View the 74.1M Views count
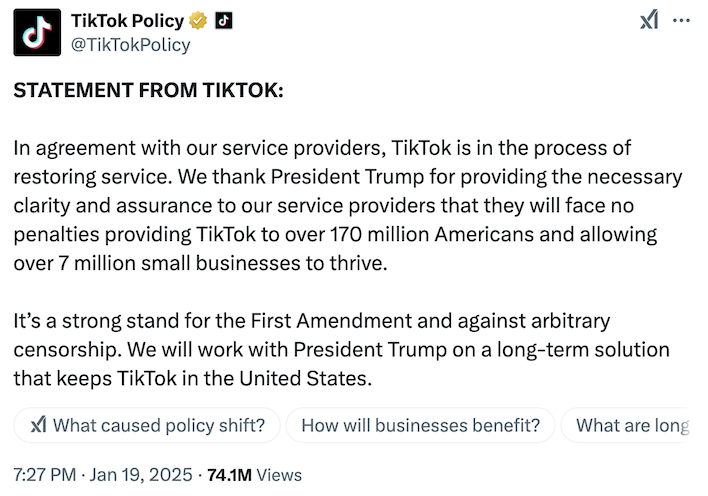 [254, 475]
